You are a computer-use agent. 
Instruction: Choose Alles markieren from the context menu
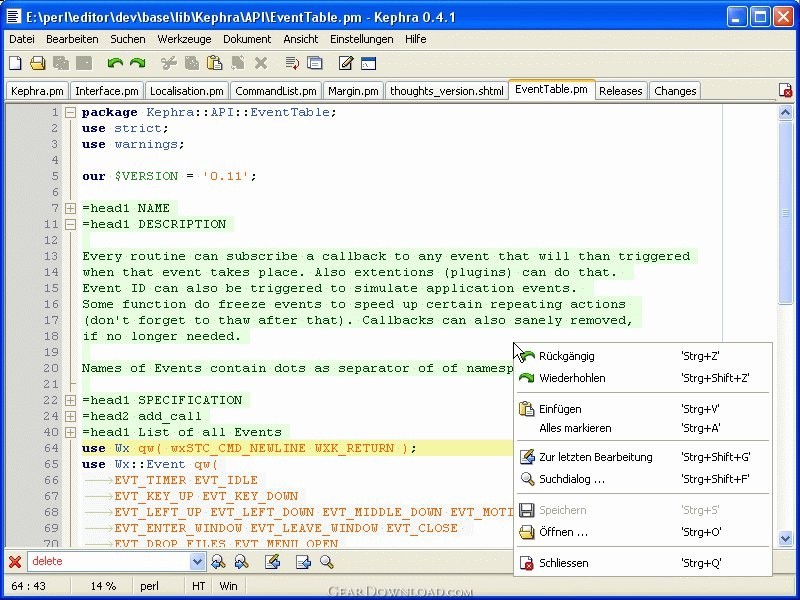point(643,428)
